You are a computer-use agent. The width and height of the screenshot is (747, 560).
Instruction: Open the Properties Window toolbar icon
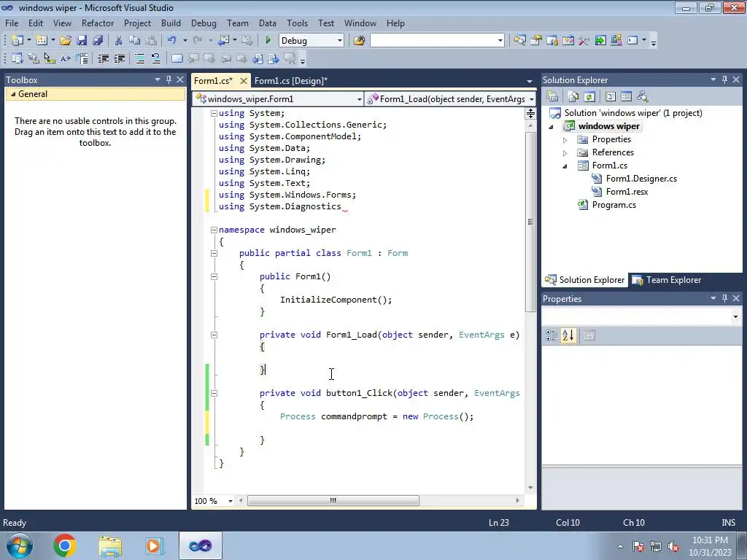(x=536, y=41)
